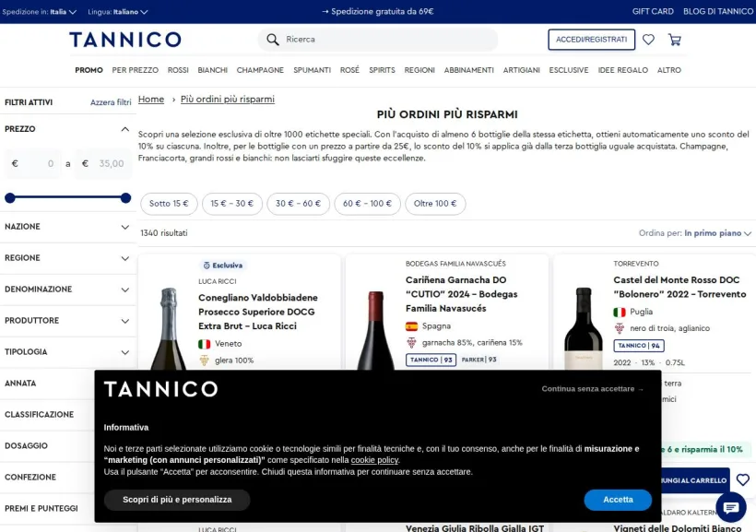Click the Esclusiva badge on Luca Ricci wine
This screenshot has height=532, width=756.
pyautogui.click(x=223, y=266)
